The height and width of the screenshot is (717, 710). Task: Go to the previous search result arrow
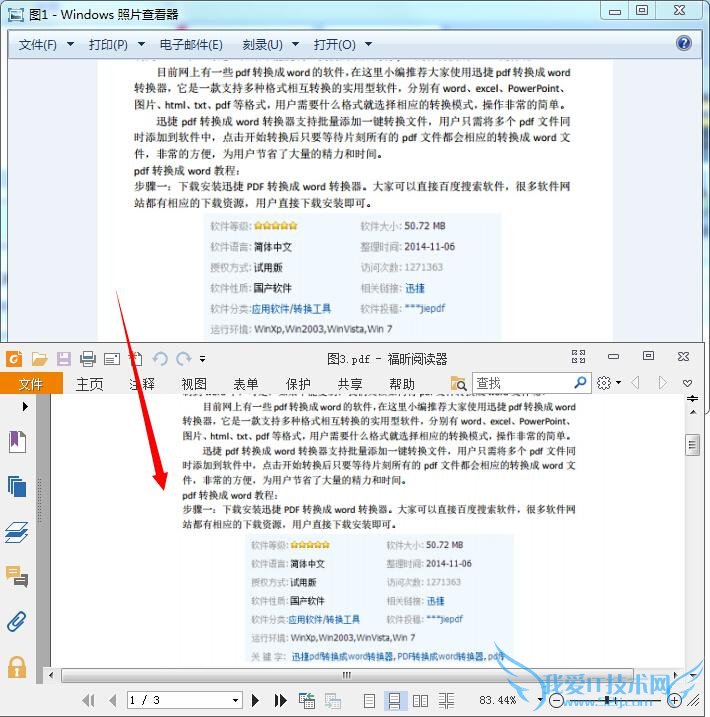point(635,382)
